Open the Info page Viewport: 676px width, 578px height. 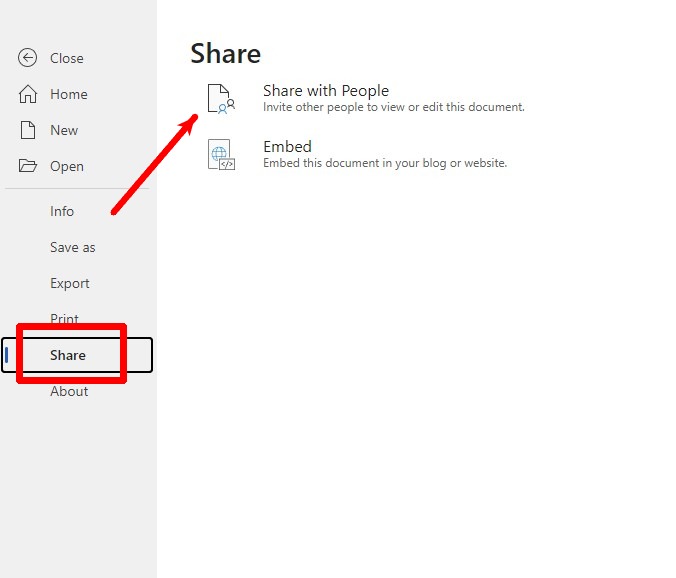coord(62,211)
